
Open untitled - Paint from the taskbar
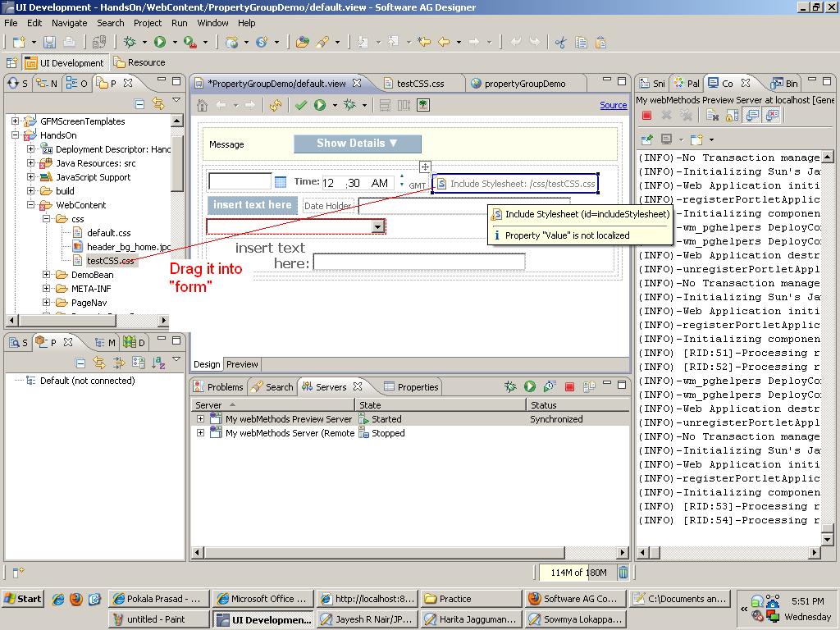pos(158,619)
